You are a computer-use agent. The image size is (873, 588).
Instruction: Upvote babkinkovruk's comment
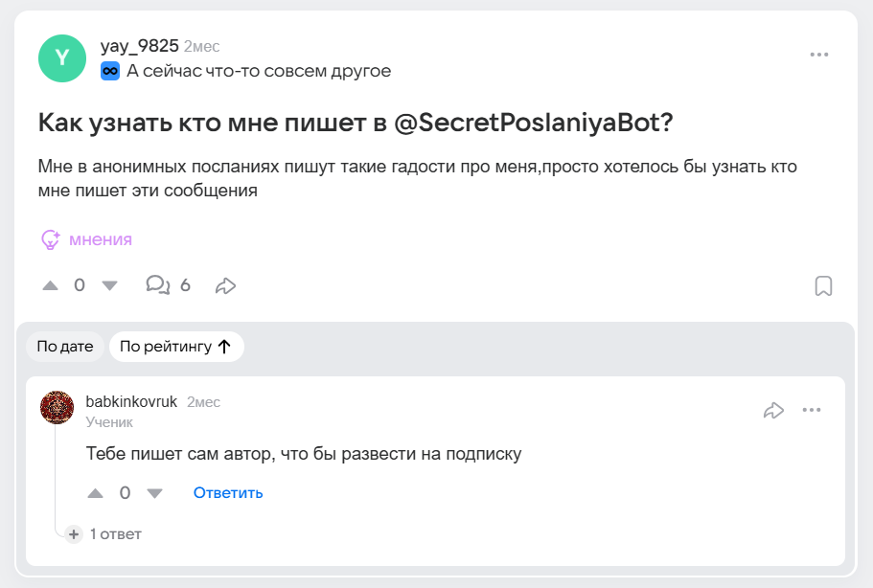click(96, 492)
